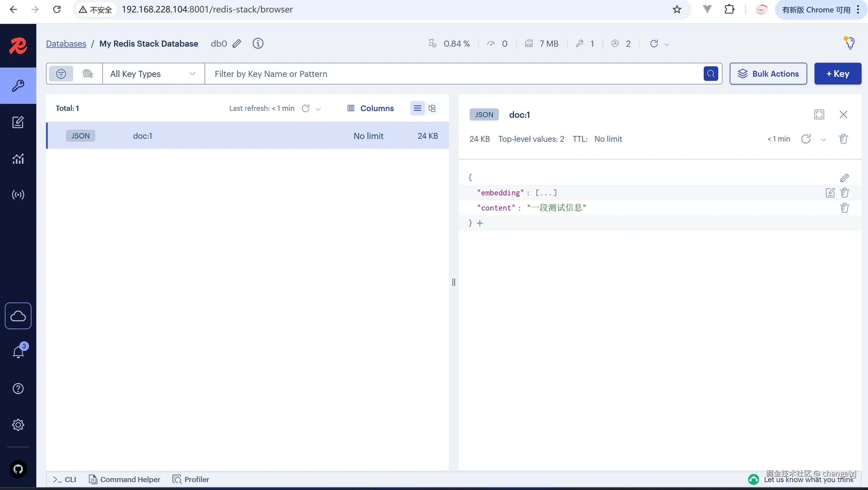This screenshot has width=868, height=490.
Task: Open the Pub/Sub sidebar icon
Action: [x=18, y=195]
